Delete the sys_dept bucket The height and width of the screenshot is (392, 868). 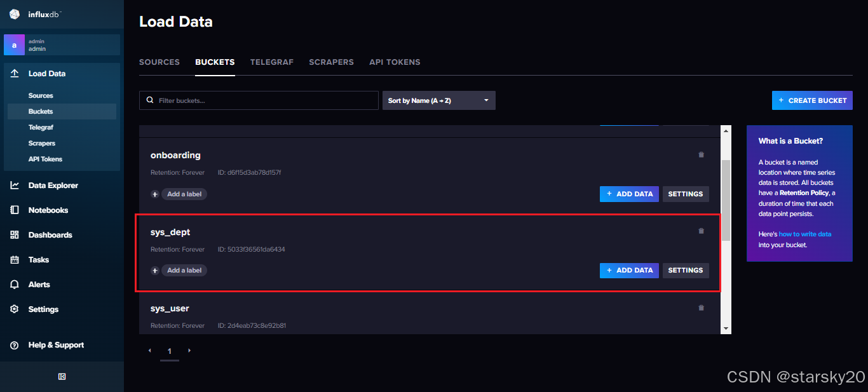(x=701, y=231)
